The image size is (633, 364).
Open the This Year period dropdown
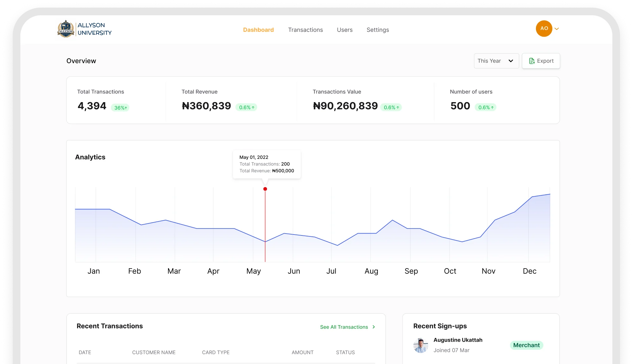(x=496, y=61)
